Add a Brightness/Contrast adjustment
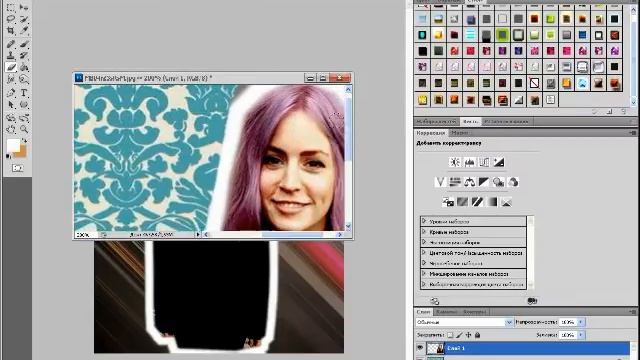The height and width of the screenshot is (360, 640). 455,162
